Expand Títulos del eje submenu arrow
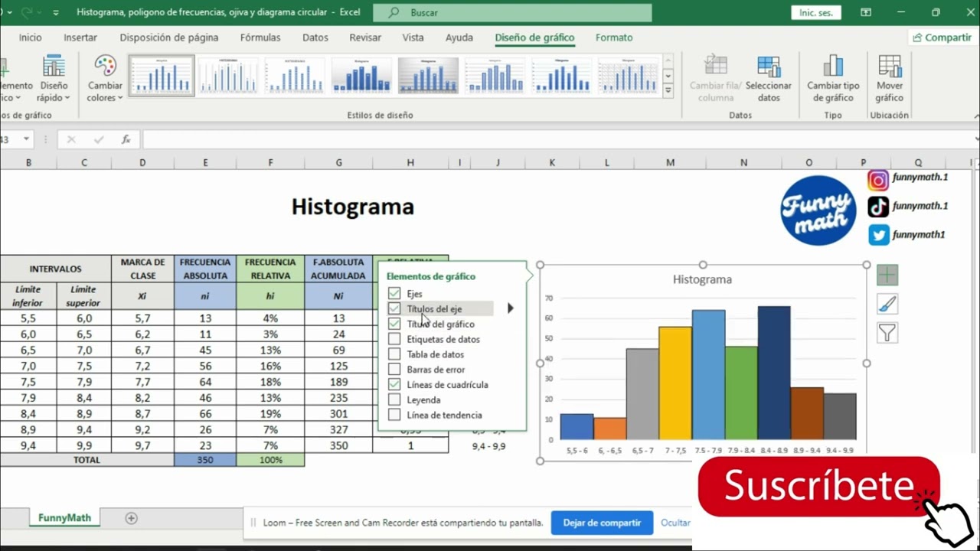 511,308
